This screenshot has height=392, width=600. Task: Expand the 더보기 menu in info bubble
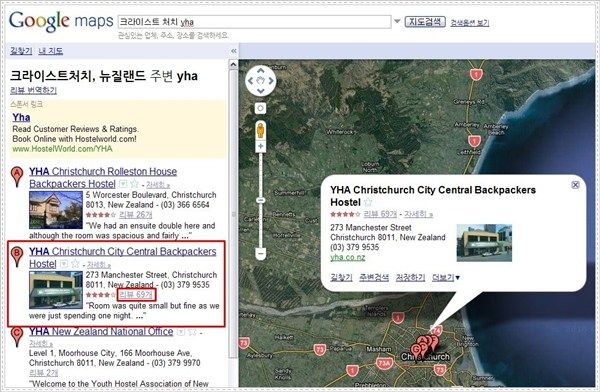pos(445,277)
